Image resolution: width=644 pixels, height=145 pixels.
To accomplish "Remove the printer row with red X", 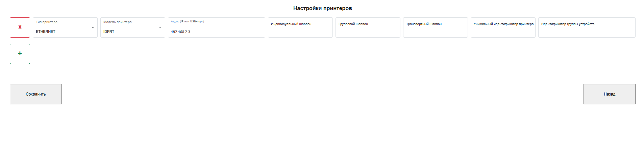I will coord(20,27).
